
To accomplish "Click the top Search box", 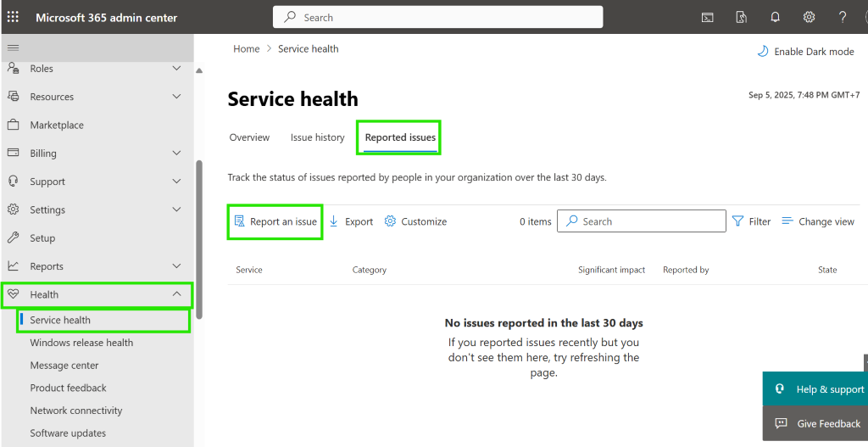I will point(438,17).
